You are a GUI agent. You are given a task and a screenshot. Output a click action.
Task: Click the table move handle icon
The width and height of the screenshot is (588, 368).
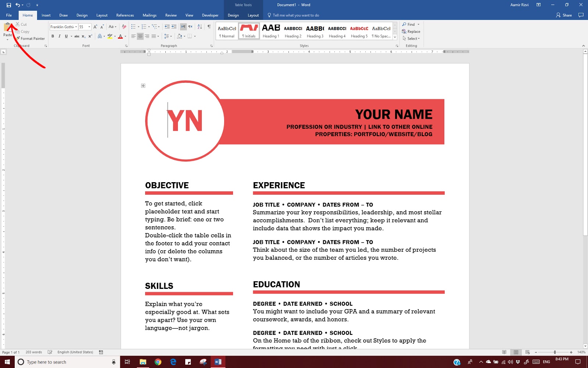143,86
